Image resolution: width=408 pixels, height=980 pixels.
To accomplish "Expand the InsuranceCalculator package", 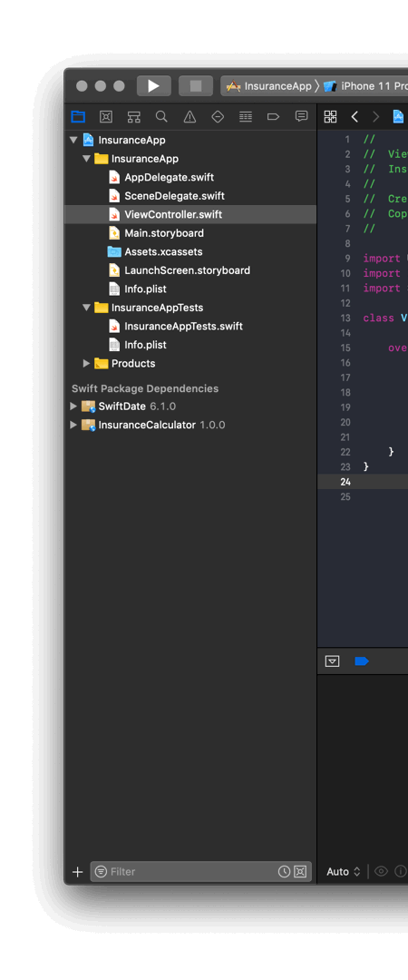I will tap(73, 425).
